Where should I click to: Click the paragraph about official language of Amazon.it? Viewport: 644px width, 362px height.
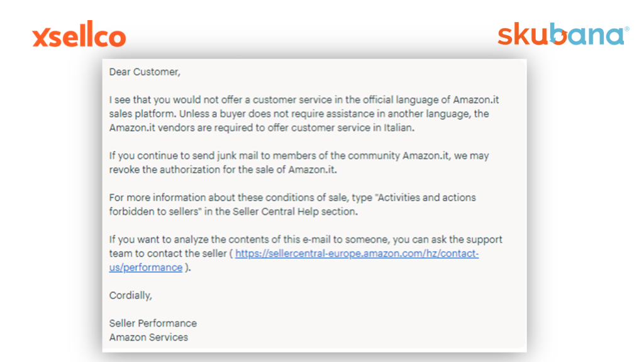coord(304,114)
